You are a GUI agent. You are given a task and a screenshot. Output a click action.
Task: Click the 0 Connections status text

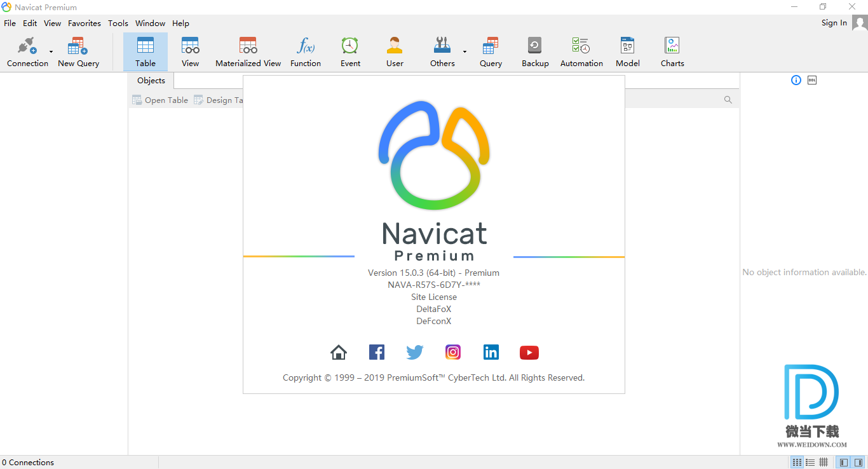pos(28,463)
